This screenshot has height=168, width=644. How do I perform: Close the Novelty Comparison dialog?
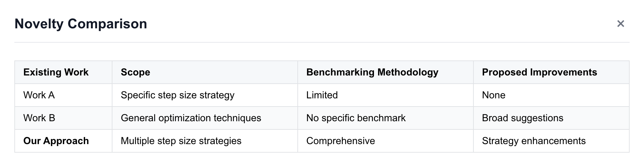620,24
